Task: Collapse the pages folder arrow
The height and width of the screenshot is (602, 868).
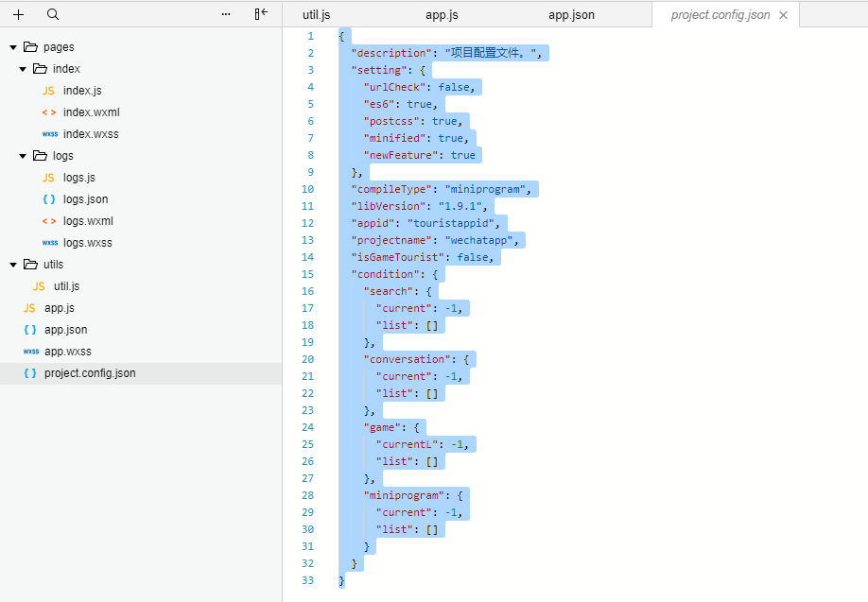Action: (13, 47)
